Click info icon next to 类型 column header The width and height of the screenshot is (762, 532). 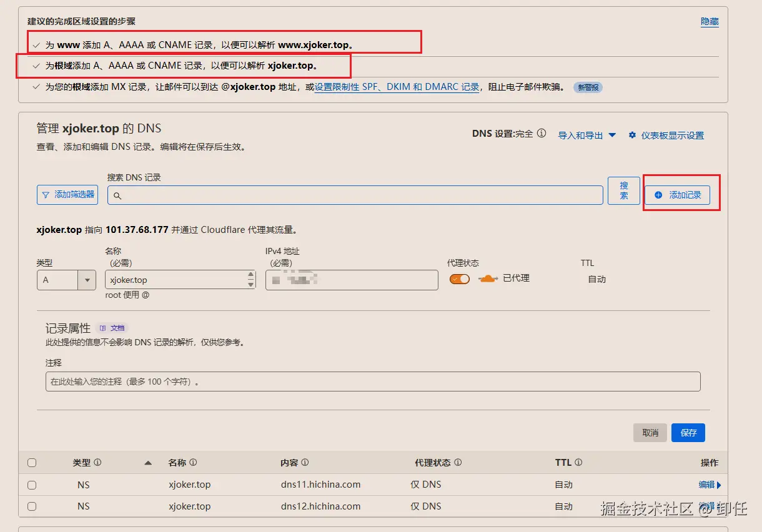tap(97, 463)
